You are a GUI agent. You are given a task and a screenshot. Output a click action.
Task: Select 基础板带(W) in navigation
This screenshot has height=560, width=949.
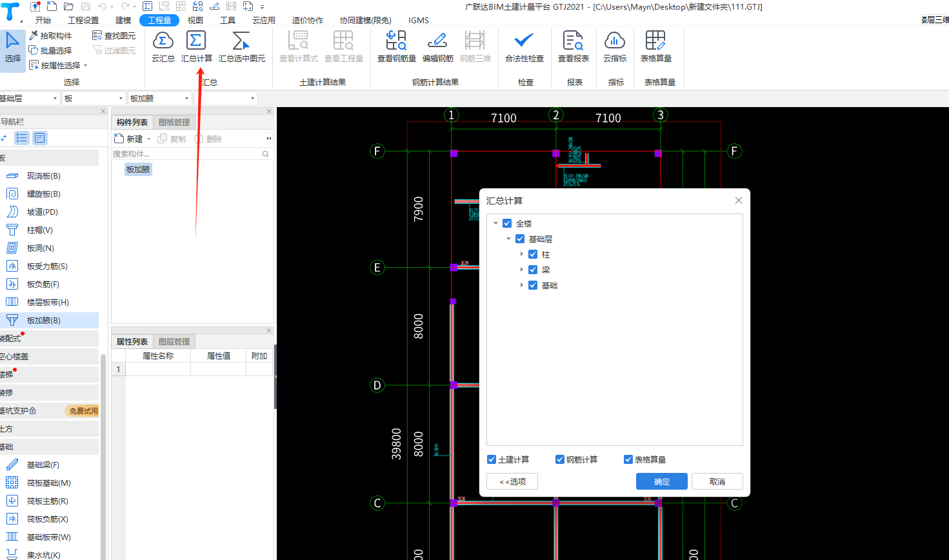tap(50, 537)
